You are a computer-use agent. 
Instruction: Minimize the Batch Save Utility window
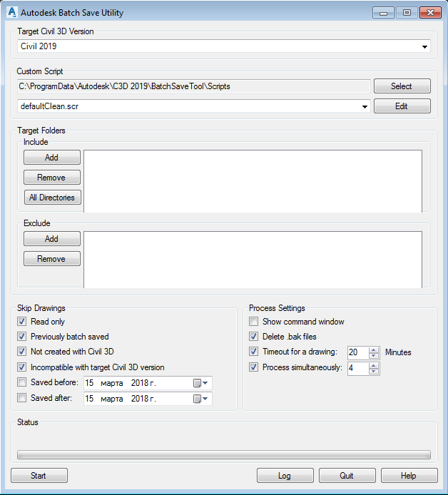[x=383, y=13]
